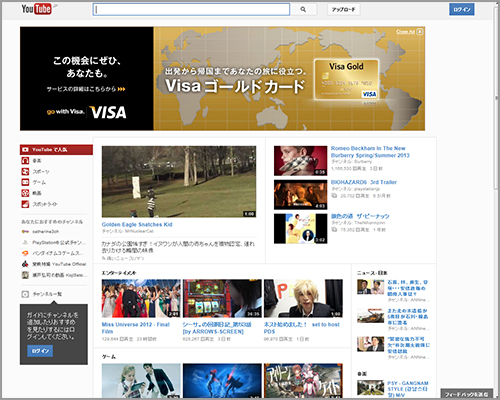Viewport: 500px width, 400px height.
Task: Open the film reel movie category icon
Action: [25, 193]
